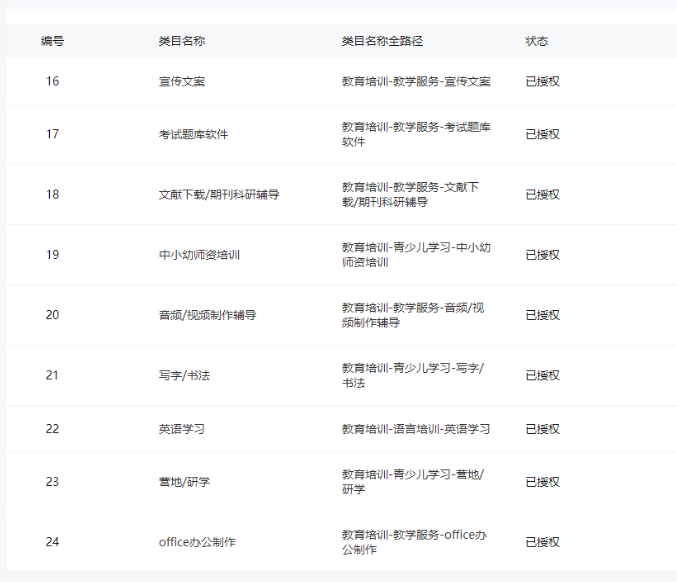Image resolution: width=677 pixels, height=582 pixels.
Task: Click the 类目名称 column header
Action: [x=182, y=41]
